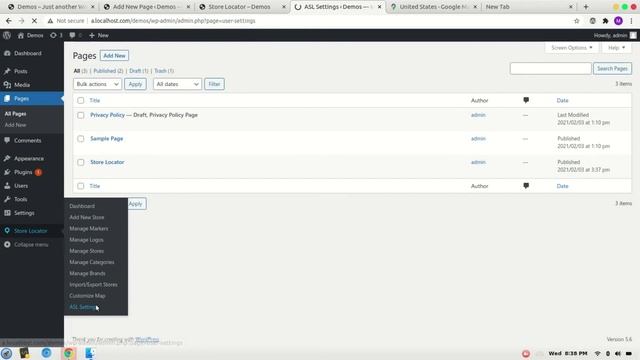Open the browser extensions puzzle icon

(x=605, y=21)
